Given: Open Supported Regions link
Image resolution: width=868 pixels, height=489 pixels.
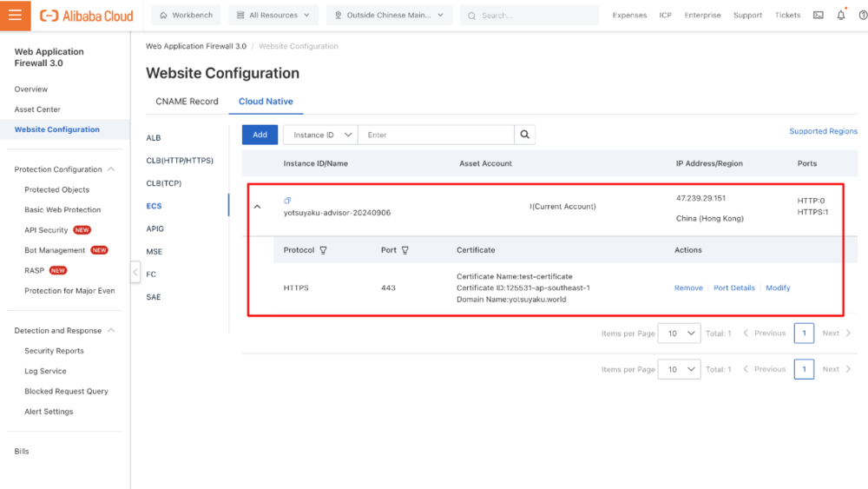Looking at the screenshot, I should [823, 131].
